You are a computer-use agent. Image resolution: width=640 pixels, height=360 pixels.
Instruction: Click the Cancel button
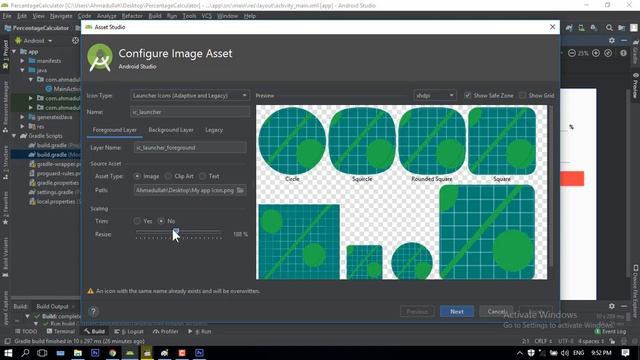point(496,311)
